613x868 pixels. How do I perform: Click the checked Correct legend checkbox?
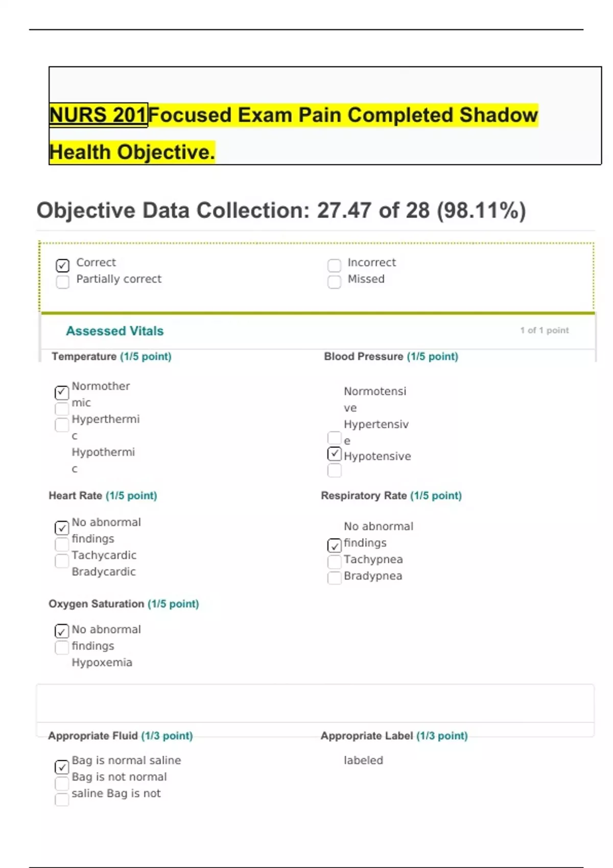[x=62, y=266]
